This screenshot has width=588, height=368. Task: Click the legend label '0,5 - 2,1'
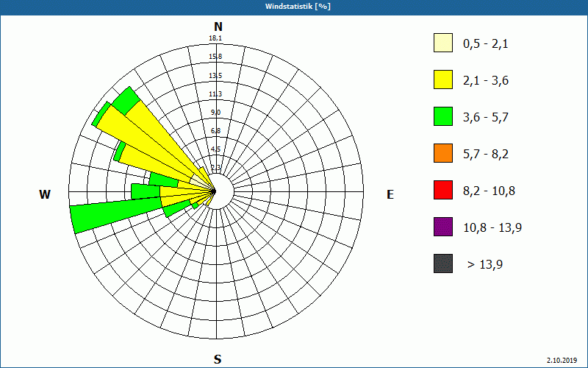point(486,44)
